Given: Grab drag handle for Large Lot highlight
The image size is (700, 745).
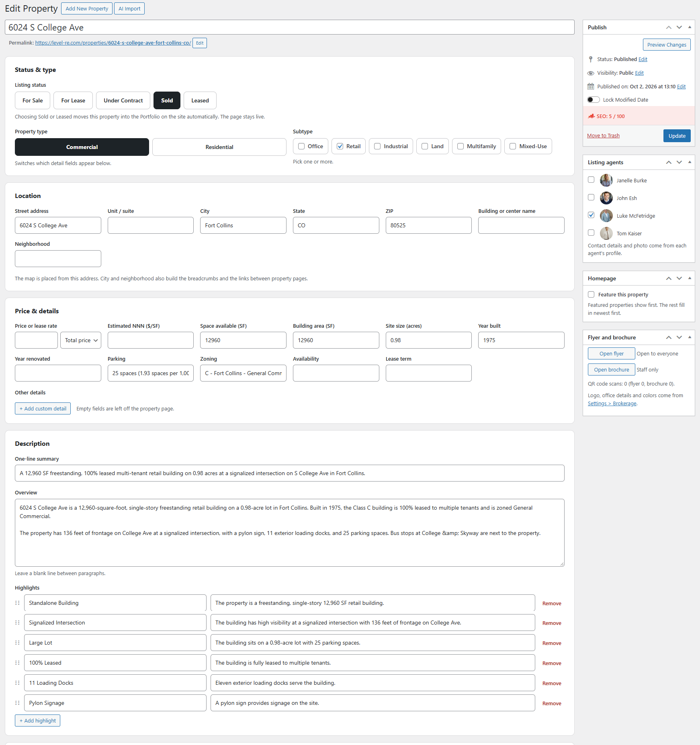Looking at the screenshot, I should tap(17, 643).
